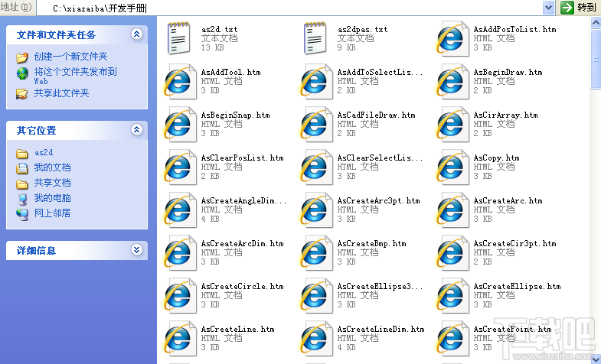Select the AsCopy.htm file icon
Screen dimensions: 601x364
[x=452, y=167]
